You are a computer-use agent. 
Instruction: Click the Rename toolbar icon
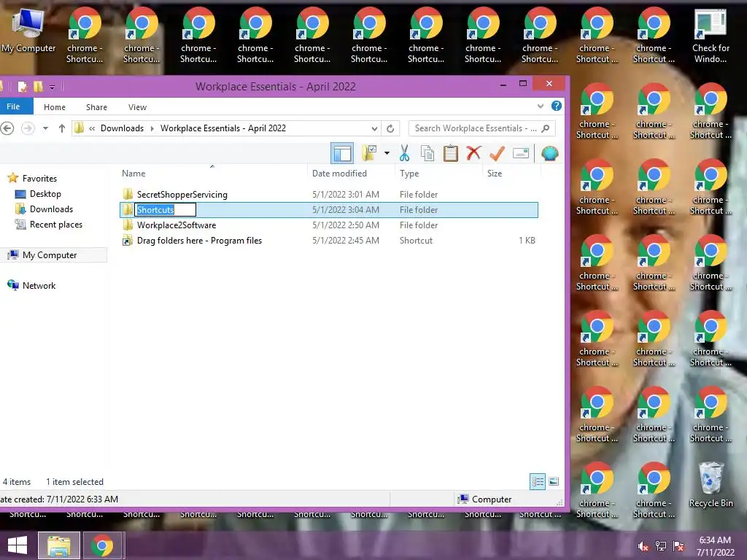pyautogui.click(x=521, y=153)
